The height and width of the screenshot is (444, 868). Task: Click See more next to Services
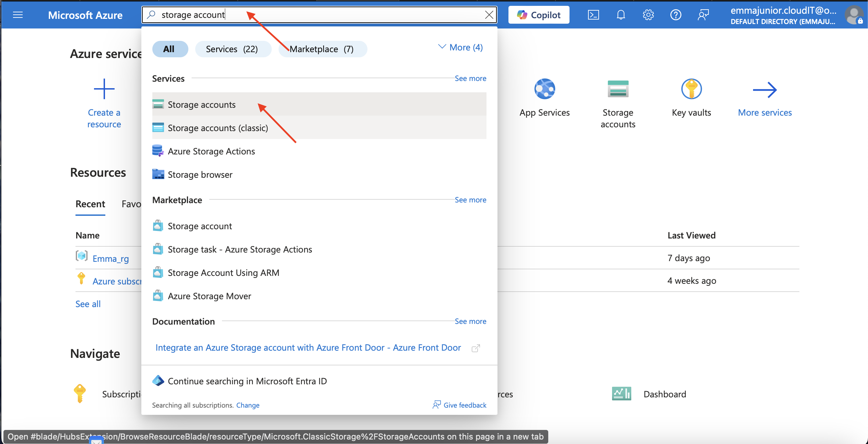click(x=470, y=78)
